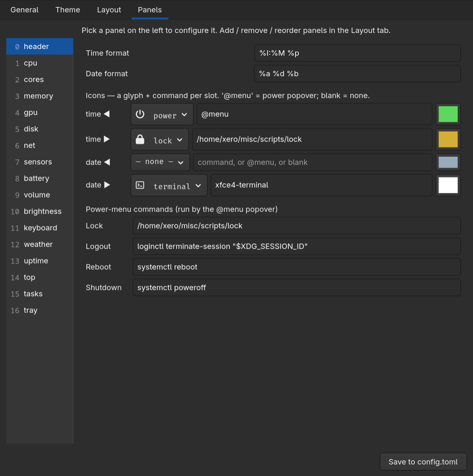Pick the gray-blue color swatch for date-left slot
Image resolution: width=473 pixels, height=476 pixels.
pyautogui.click(x=448, y=162)
